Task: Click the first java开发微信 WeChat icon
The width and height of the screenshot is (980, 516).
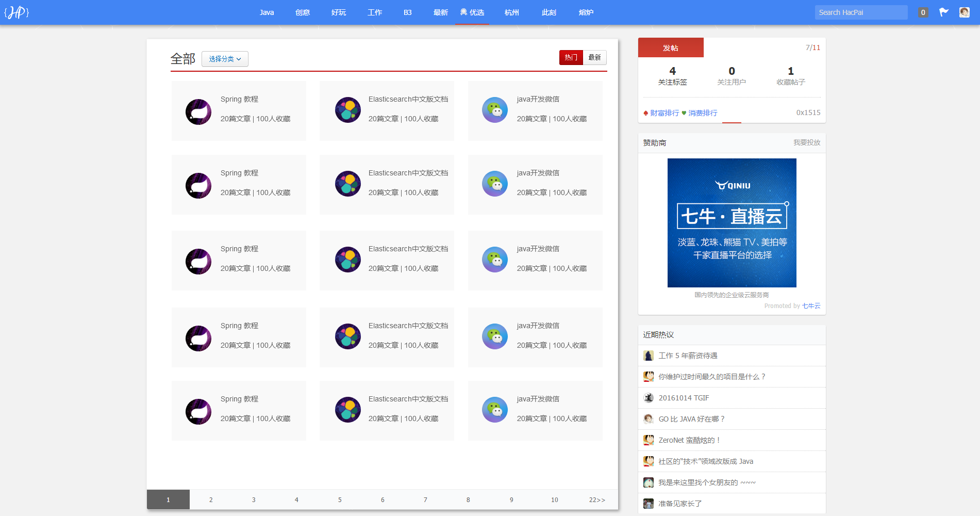Action: (x=495, y=110)
